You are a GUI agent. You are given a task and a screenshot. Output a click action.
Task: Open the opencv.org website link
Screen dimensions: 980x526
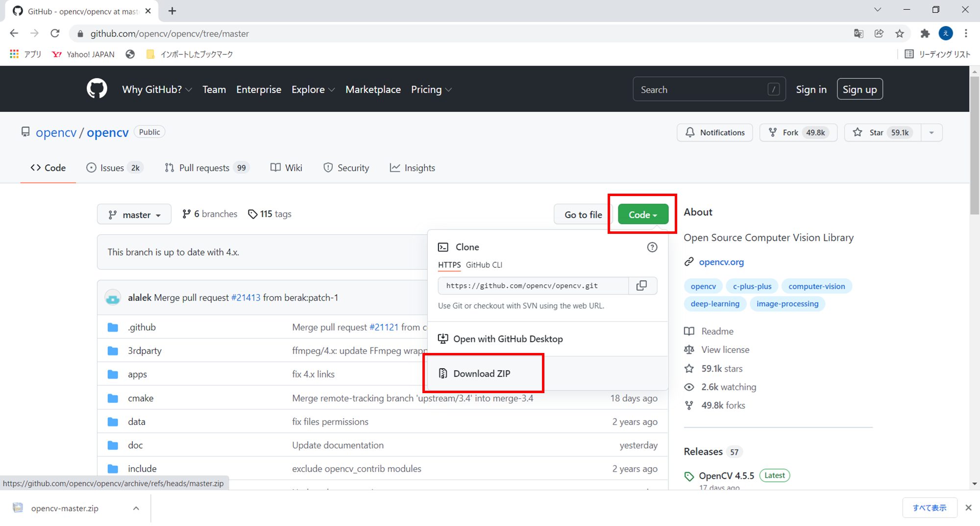click(721, 262)
